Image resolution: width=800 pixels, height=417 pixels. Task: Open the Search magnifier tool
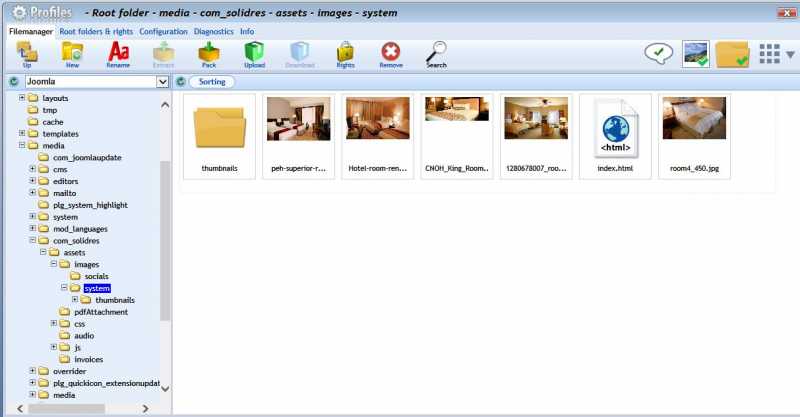point(436,52)
